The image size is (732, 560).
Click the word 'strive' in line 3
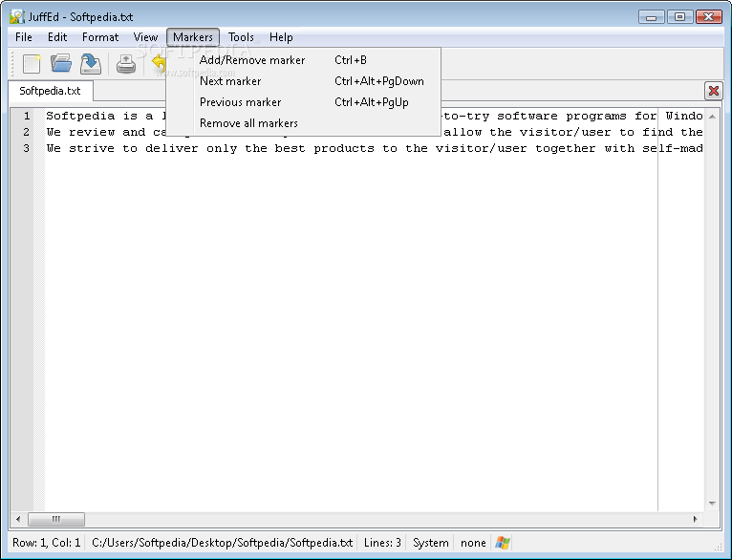[x=92, y=148]
